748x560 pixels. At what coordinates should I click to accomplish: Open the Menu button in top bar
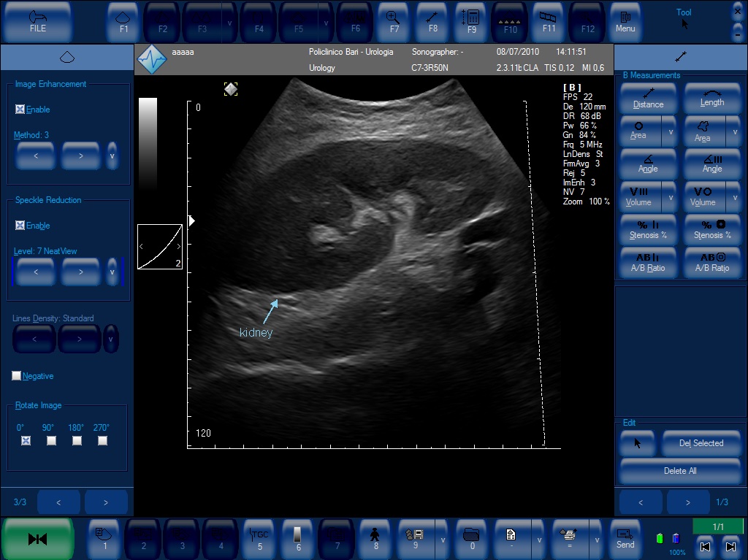[x=625, y=22]
